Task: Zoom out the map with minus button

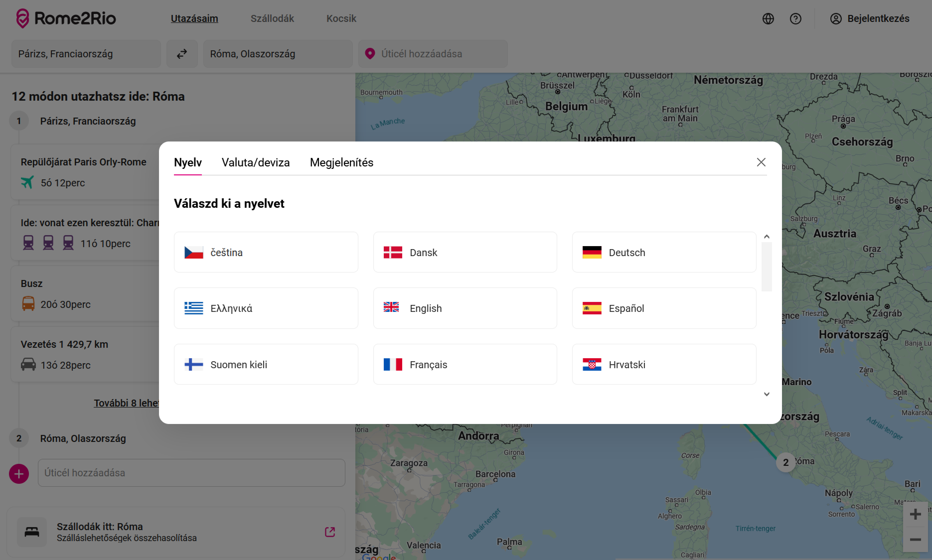Action: 915,539
